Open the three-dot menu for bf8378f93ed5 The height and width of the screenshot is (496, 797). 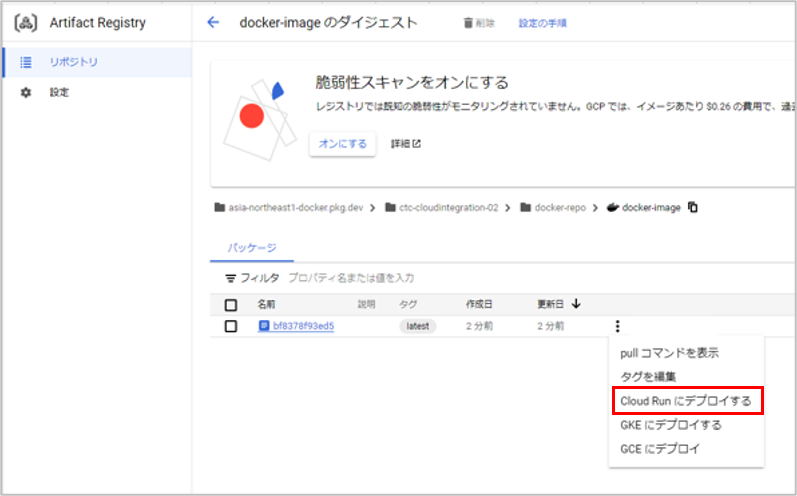point(618,326)
